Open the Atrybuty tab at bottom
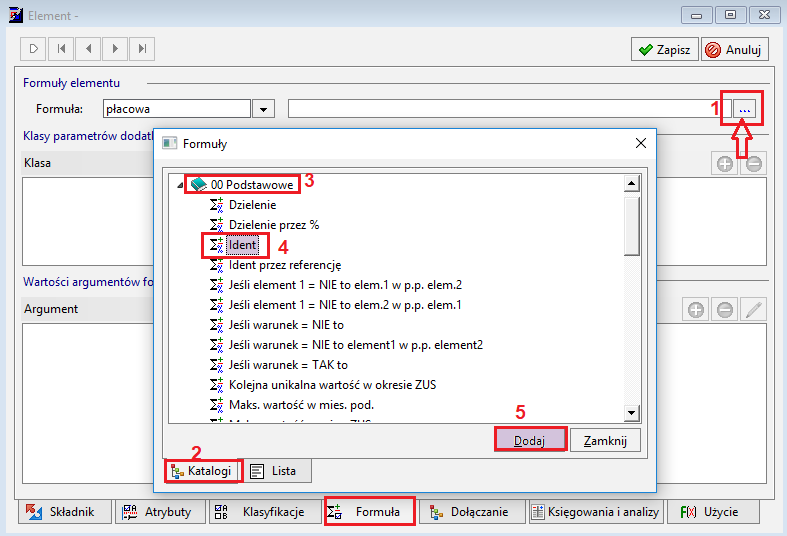The height and width of the screenshot is (536, 787). [160, 511]
